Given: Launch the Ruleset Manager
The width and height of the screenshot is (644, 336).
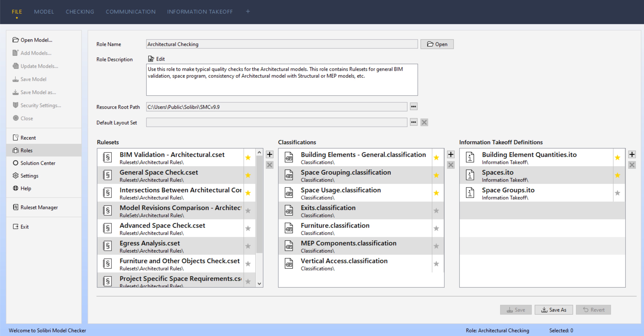Looking at the screenshot, I should pyautogui.click(x=44, y=207).
